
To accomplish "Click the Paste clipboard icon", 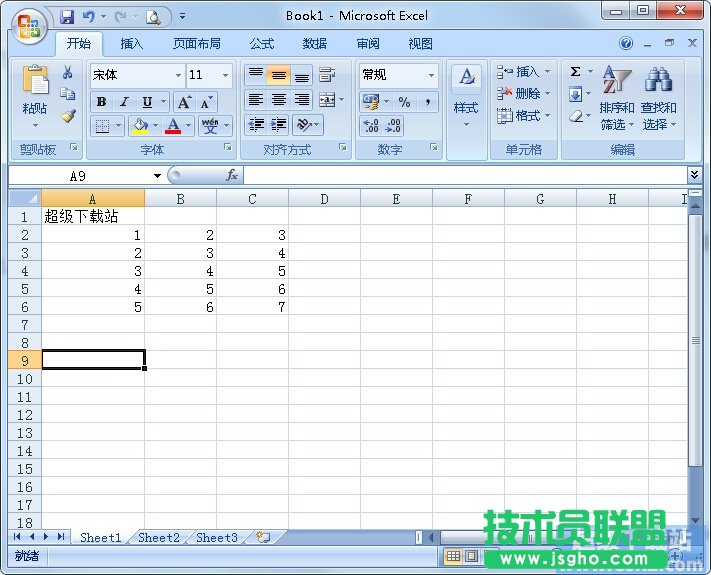I will click(x=35, y=81).
